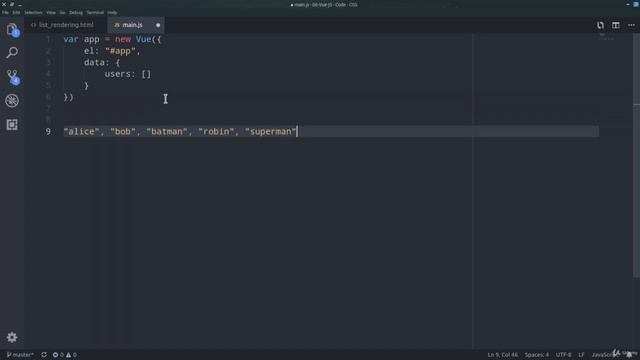Click the "#app" string on line 2
The image size is (640, 360).
tap(120, 51)
